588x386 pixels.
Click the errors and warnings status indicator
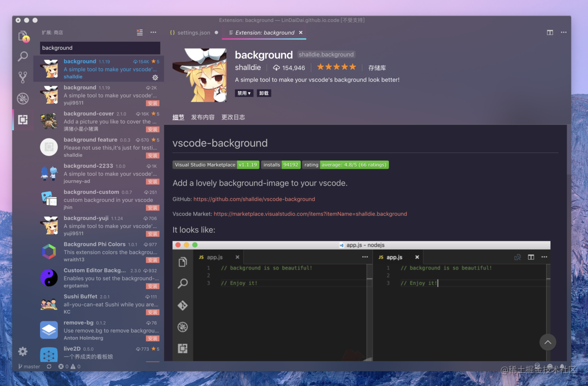click(x=69, y=367)
